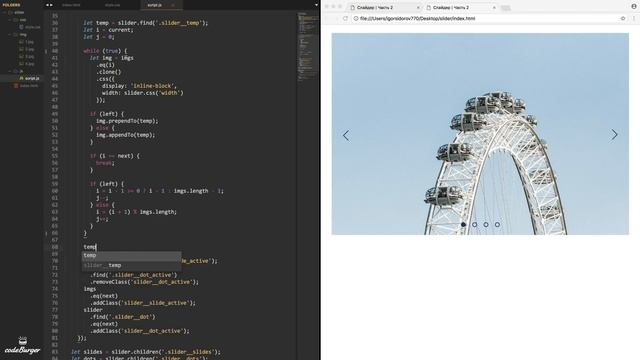Viewport: 640px width, 360px height.
Task: Open the browser three-dot menu
Action: (x=634, y=18)
